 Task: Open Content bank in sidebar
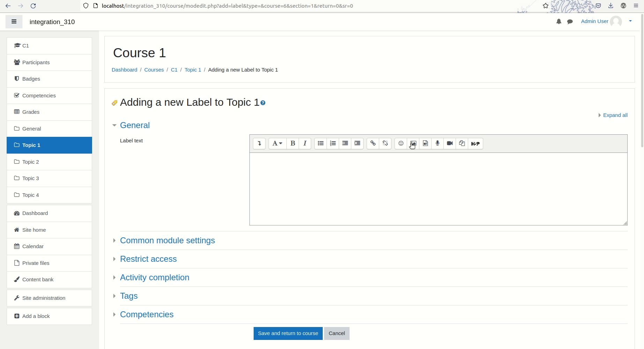coord(49,280)
